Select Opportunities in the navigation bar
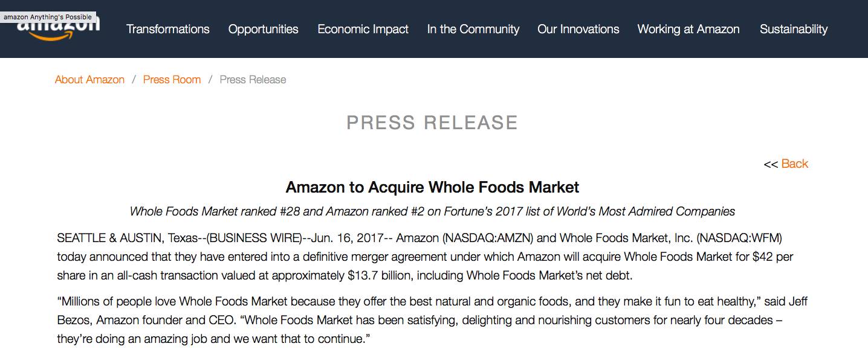Screen dimensions: 868x352 263,29
